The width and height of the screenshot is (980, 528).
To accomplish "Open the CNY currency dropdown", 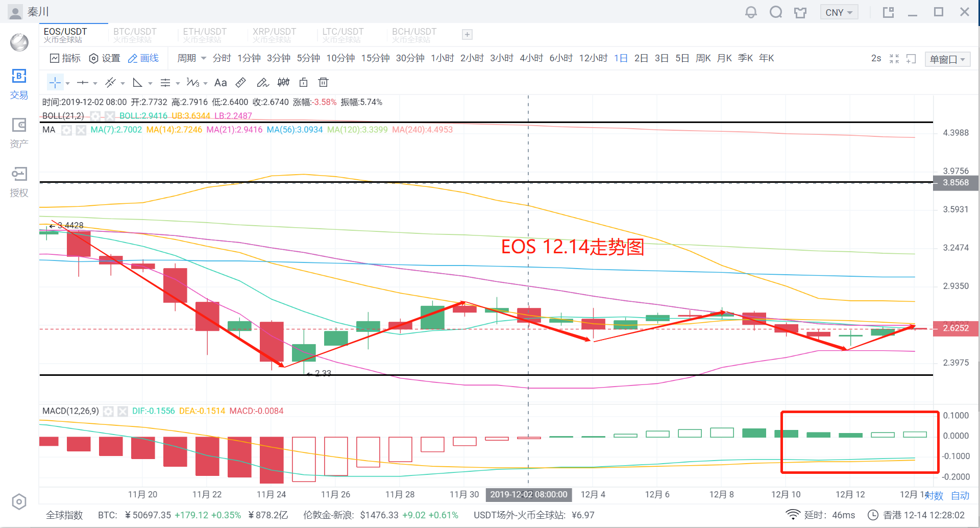I will pos(839,12).
